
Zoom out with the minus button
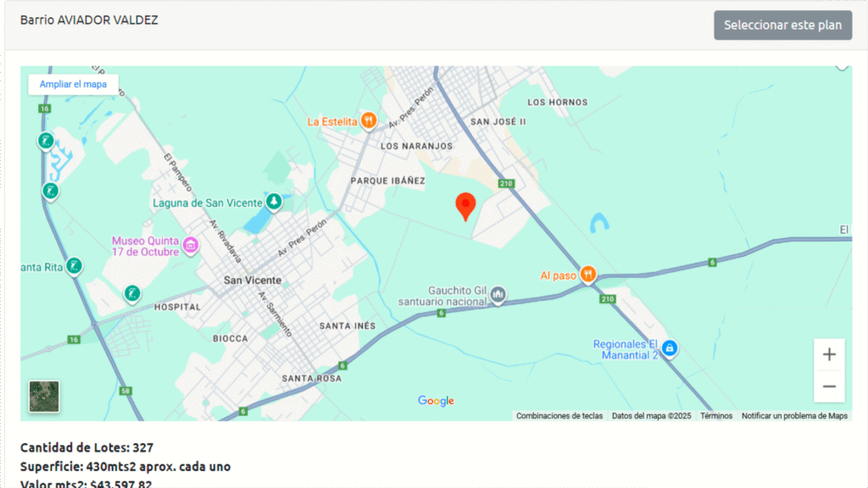click(829, 386)
